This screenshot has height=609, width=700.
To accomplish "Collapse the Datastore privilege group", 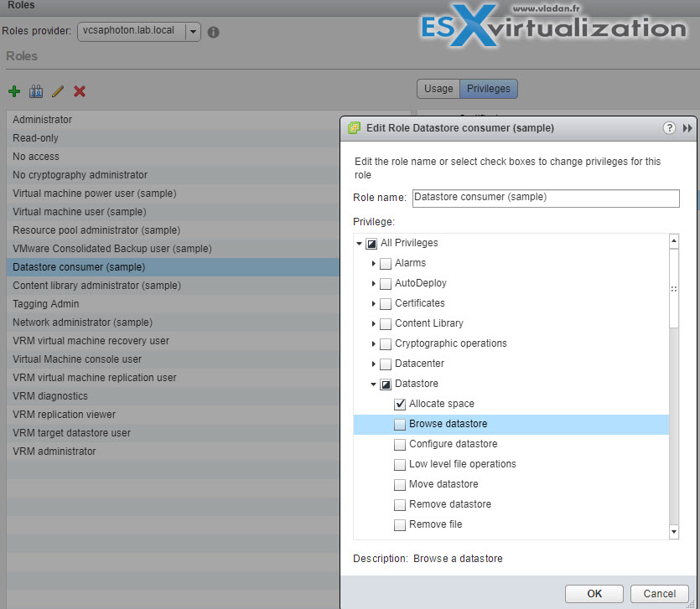I will [x=373, y=384].
